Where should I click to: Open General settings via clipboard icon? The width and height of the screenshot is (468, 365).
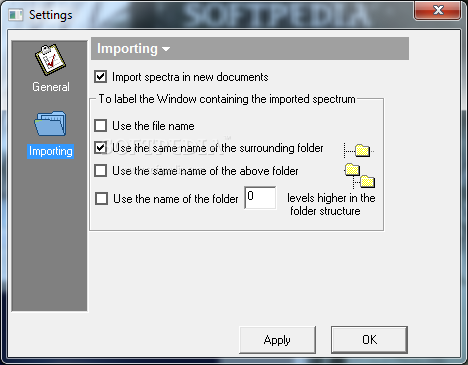tap(51, 59)
